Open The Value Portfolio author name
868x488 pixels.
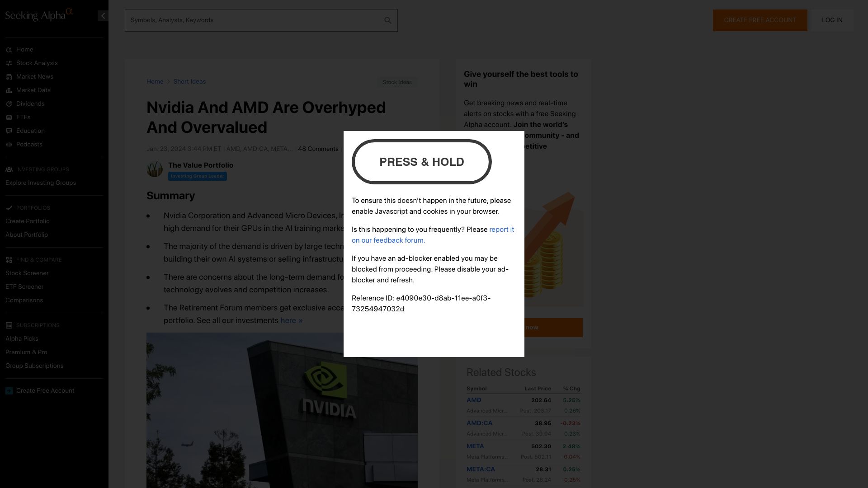[201, 165]
